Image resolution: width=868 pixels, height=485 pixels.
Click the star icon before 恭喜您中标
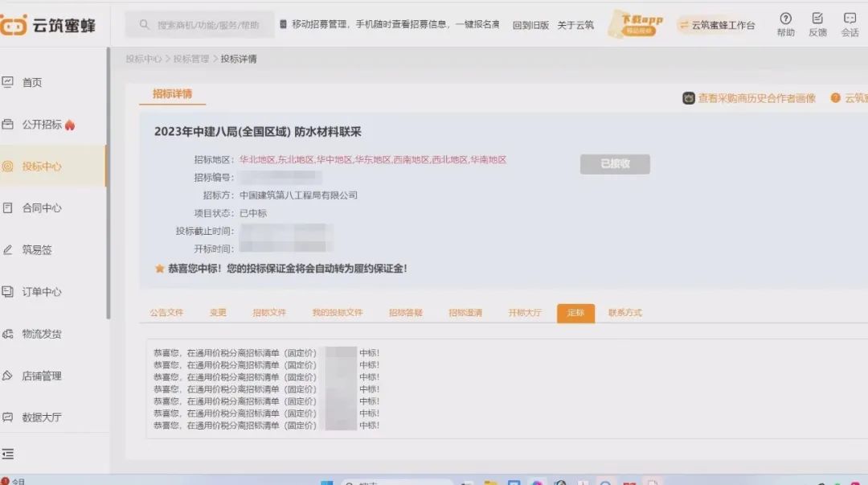pos(159,269)
